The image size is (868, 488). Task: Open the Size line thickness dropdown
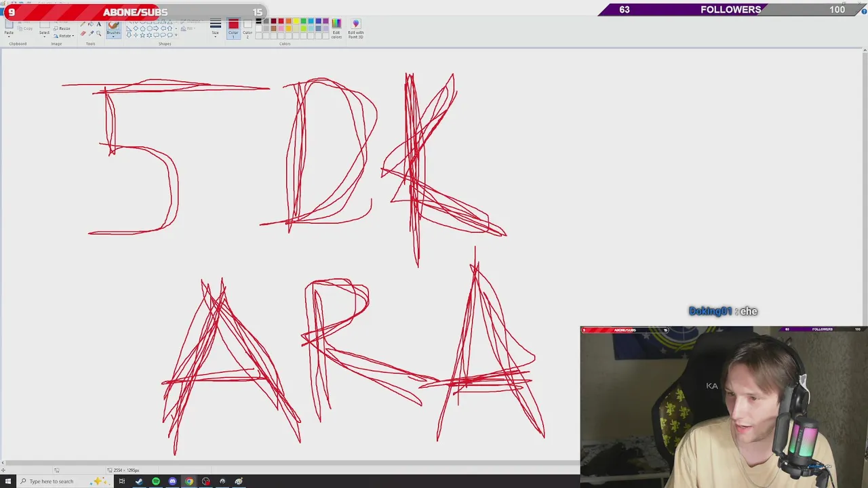215,27
